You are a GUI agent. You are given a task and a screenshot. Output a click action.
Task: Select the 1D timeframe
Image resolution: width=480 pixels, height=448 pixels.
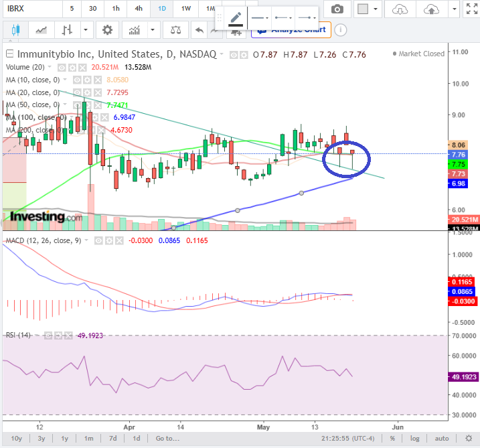162,9
